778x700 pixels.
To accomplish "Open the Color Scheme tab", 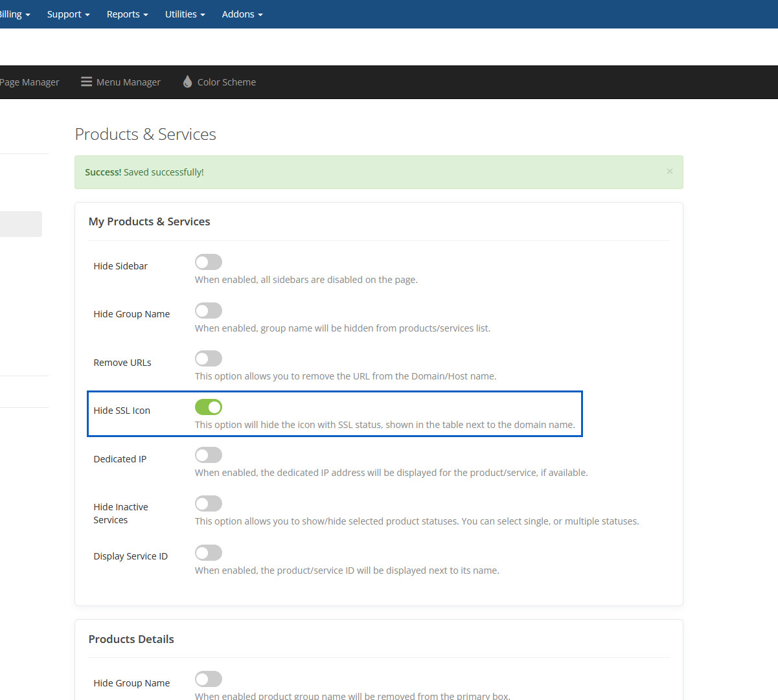I will (x=226, y=82).
